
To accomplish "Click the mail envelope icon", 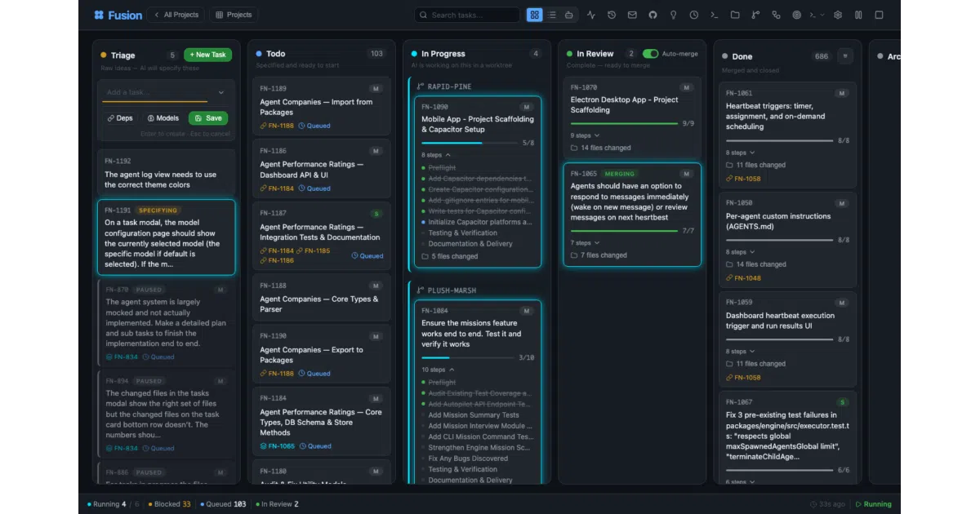I will click(x=632, y=15).
